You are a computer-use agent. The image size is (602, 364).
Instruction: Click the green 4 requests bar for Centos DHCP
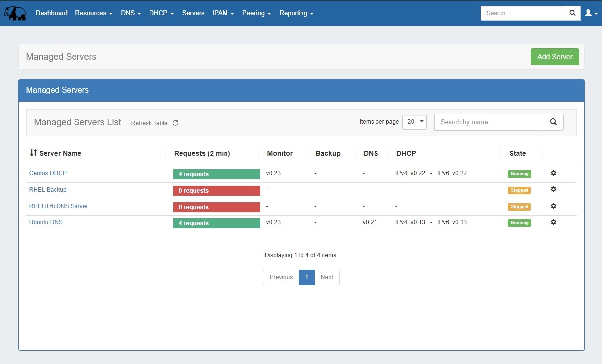tap(217, 174)
